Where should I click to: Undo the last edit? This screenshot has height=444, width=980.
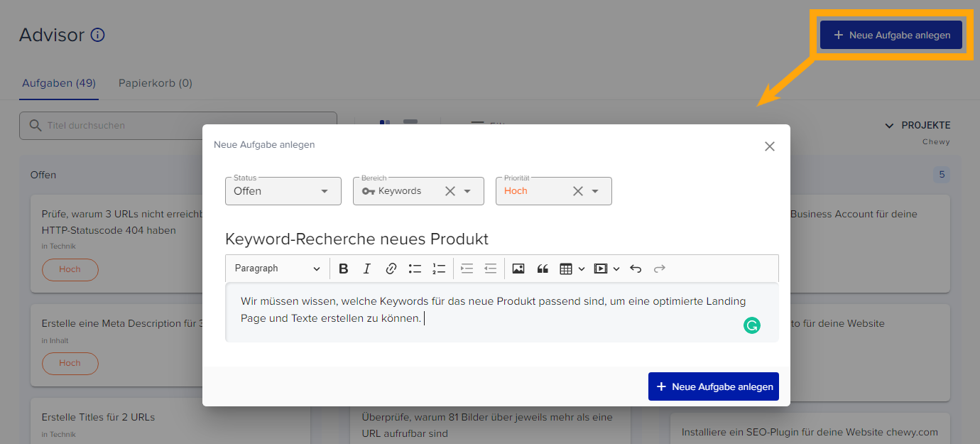click(636, 269)
